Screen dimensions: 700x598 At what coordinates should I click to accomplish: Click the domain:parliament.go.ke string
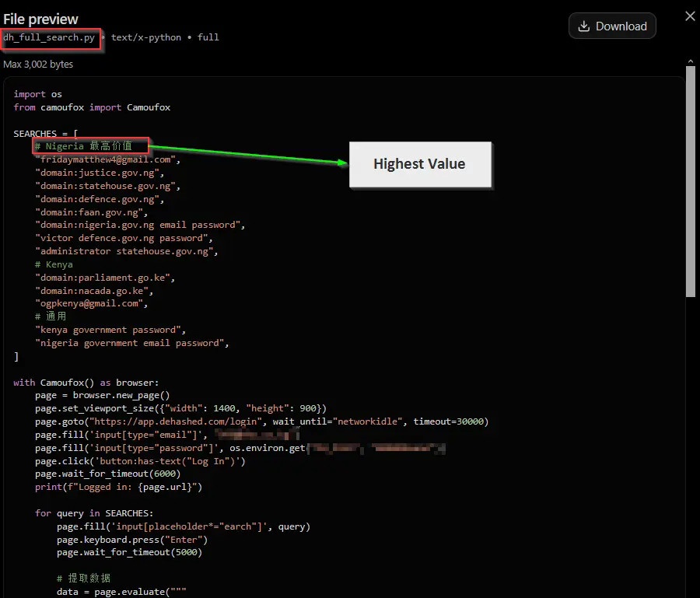tap(105, 278)
